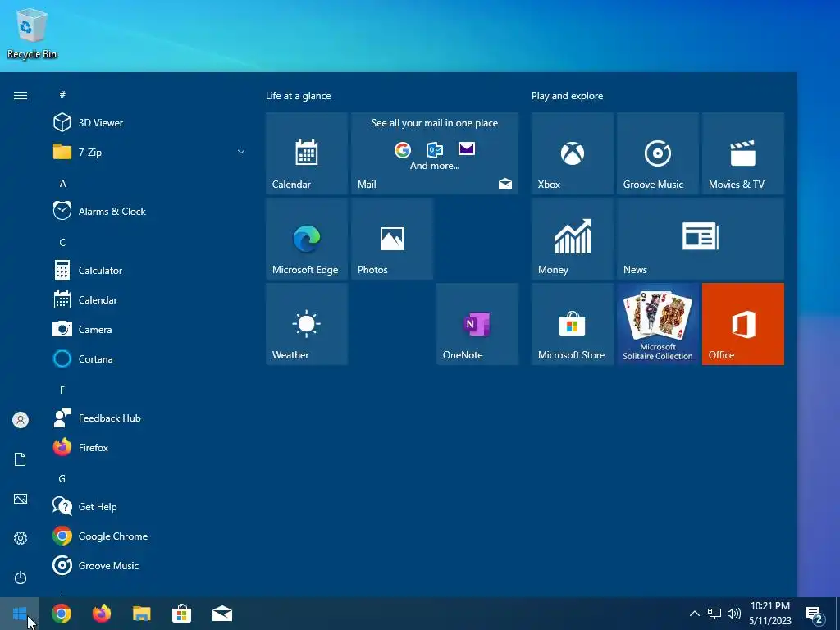Open the Xbox tile
Viewport: 840px width, 630px height.
[572, 153]
